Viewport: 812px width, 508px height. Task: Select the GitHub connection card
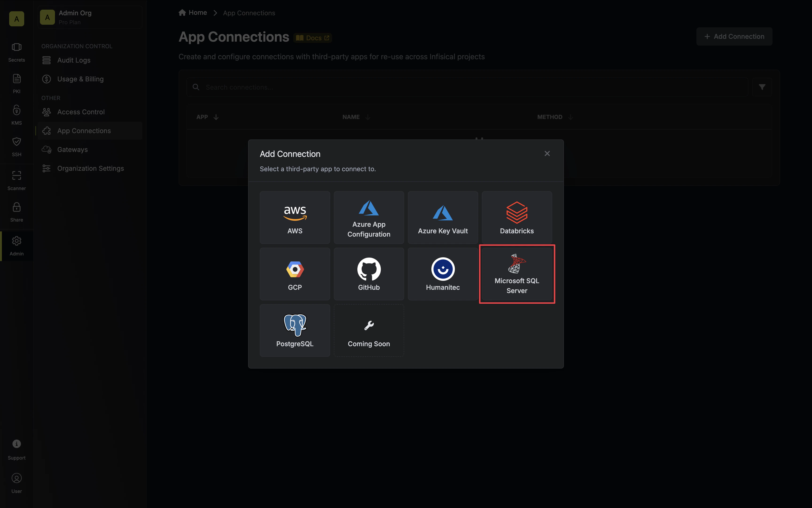[369, 274]
